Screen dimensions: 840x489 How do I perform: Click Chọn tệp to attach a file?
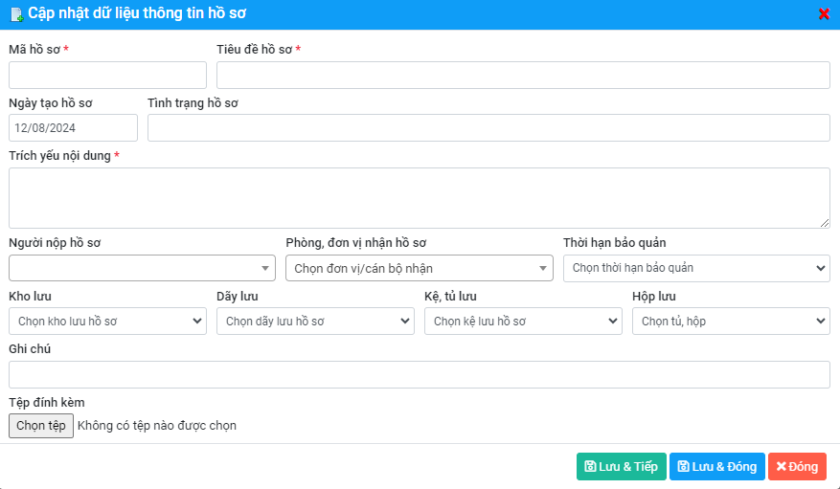click(41, 426)
